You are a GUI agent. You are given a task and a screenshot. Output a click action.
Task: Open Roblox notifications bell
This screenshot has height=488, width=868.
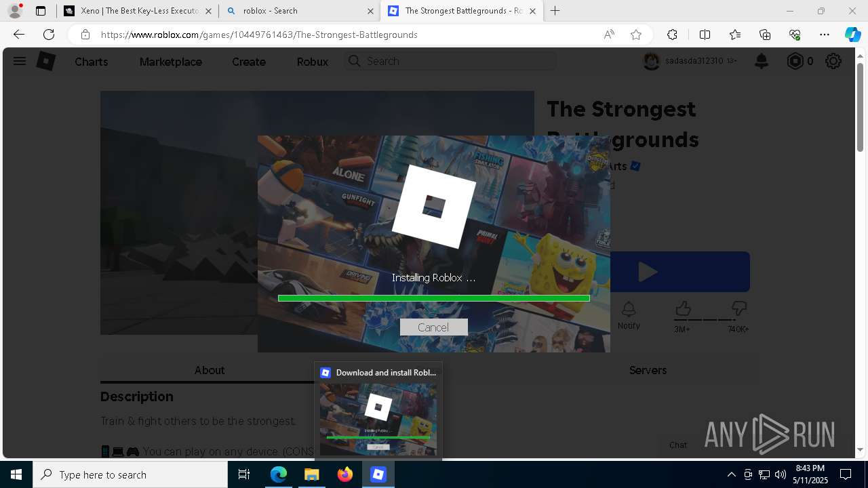pyautogui.click(x=762, y=61)
